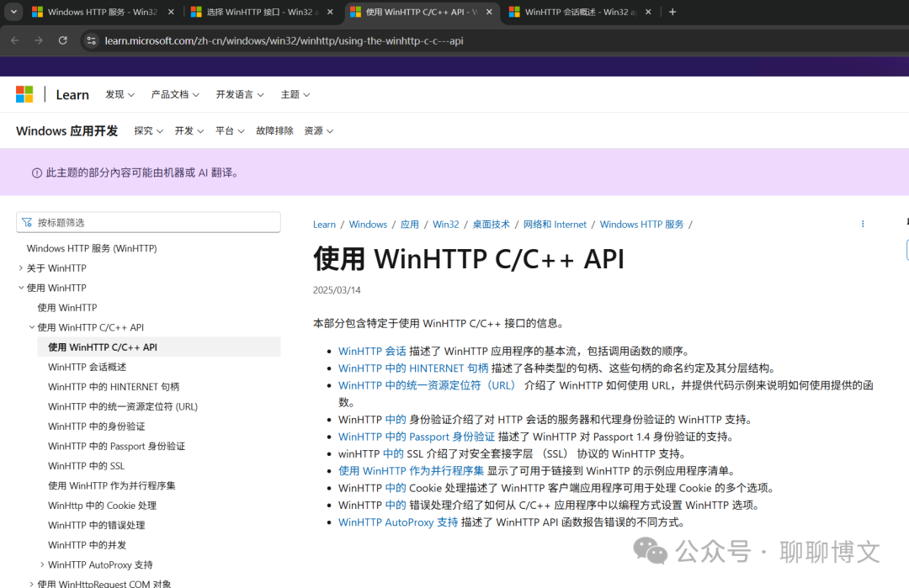Open the 发现 dropdown menu

pyautogui.click(x=120, y=94)
